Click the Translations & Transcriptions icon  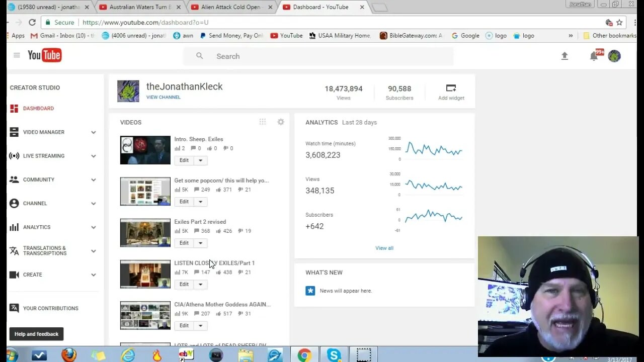[14, 250]
